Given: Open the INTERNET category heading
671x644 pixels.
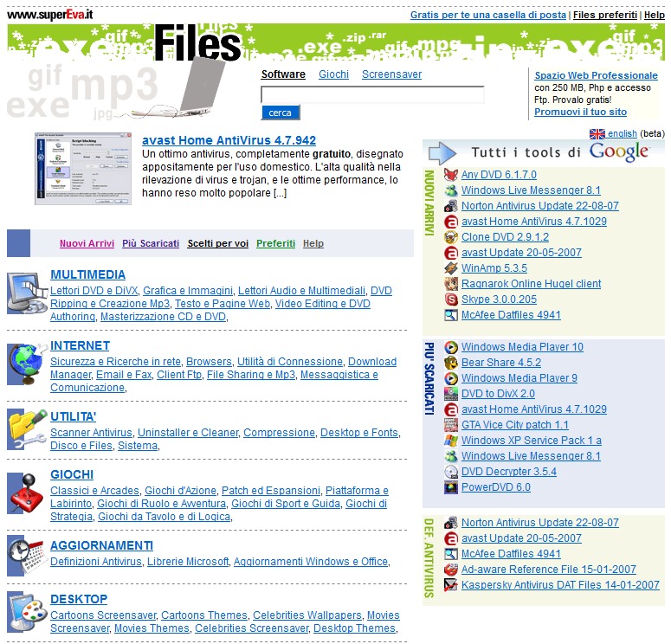Looking at the screenshot, I should point(80,345).
